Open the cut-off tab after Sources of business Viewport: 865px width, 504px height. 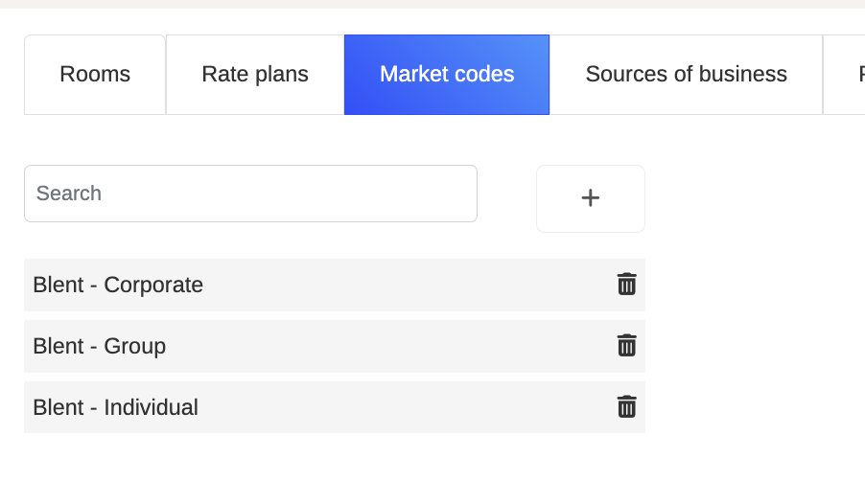tap(845, 75)
